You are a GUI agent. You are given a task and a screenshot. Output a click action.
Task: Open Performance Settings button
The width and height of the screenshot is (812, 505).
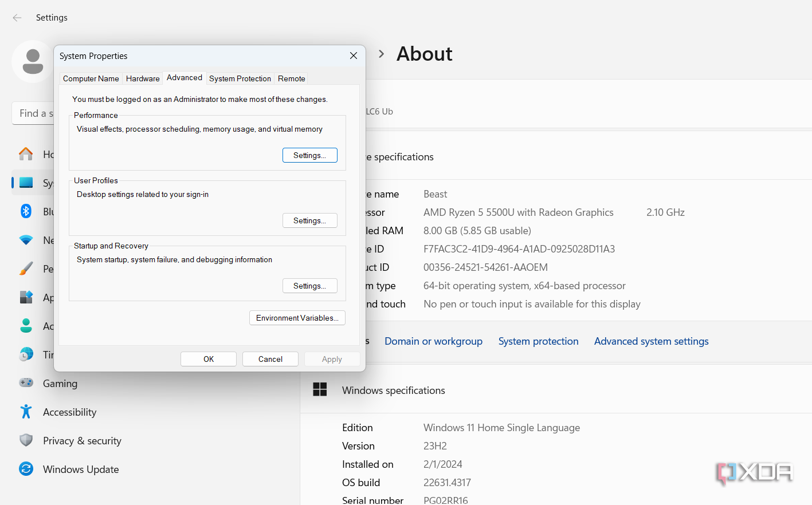point(309,156)
